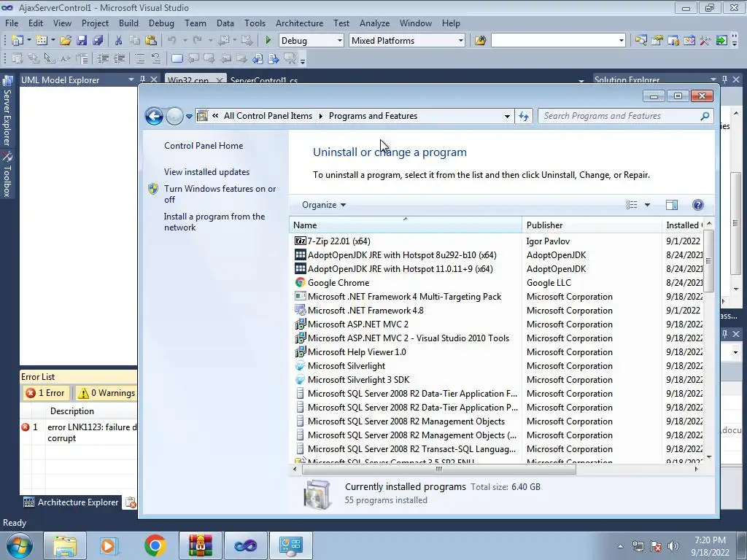Sort programs by the Publisher column
The image size is (747, 560).
[x=591, y=225]
